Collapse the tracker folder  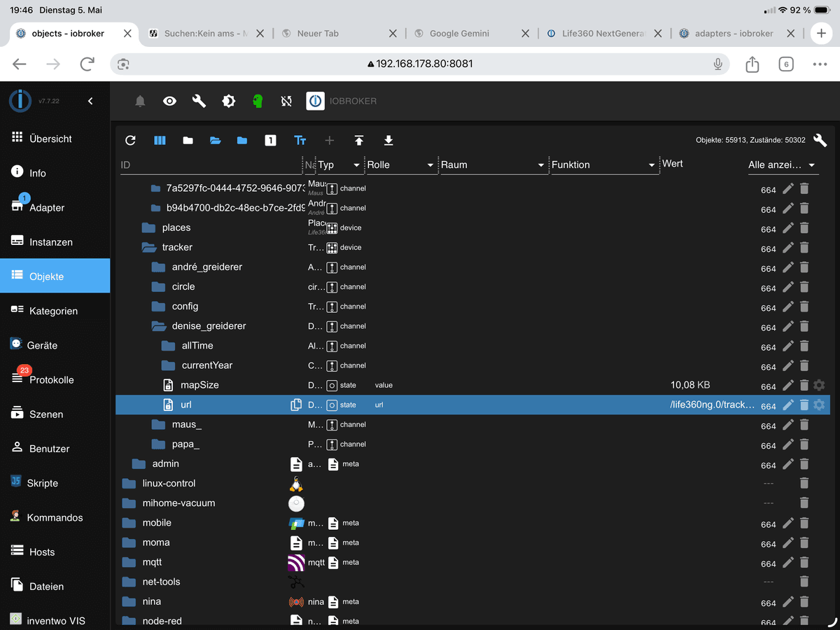point(148,247)
